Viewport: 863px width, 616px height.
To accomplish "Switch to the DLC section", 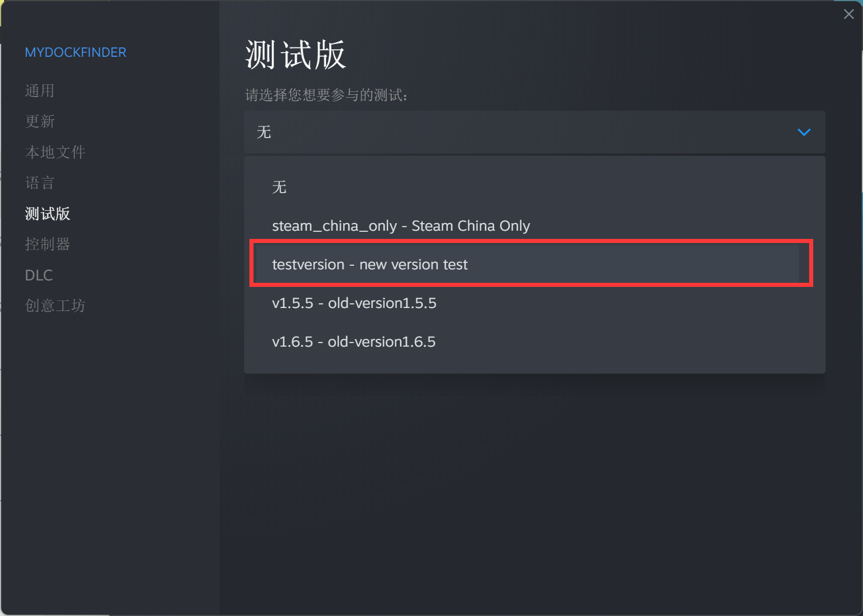I will 39,275.
